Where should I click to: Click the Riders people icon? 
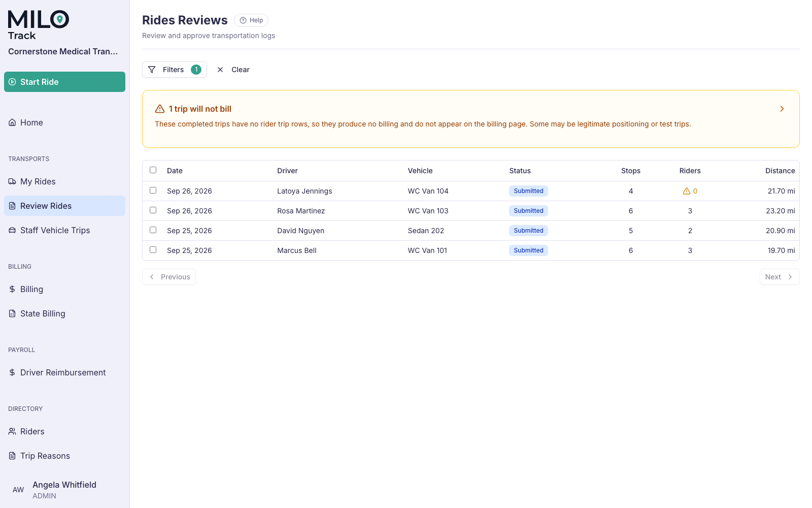coord(12,431)
